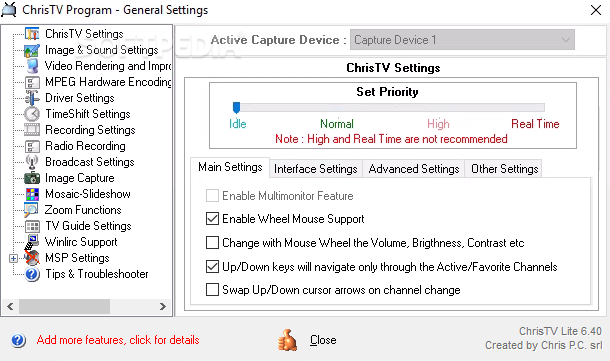
Task: Select TV Guide Settings label
Action: pyautogui.click(x=88, y=226)
